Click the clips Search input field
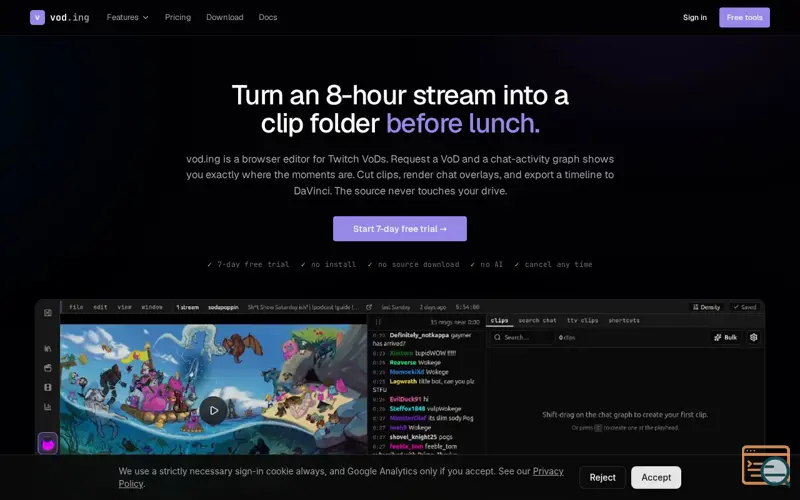This screenshot has width=800, height=500. (x=522, y=337)
